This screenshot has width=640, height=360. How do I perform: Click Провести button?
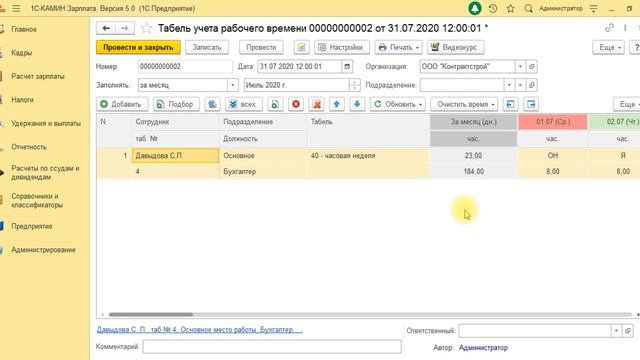[261, 47]
